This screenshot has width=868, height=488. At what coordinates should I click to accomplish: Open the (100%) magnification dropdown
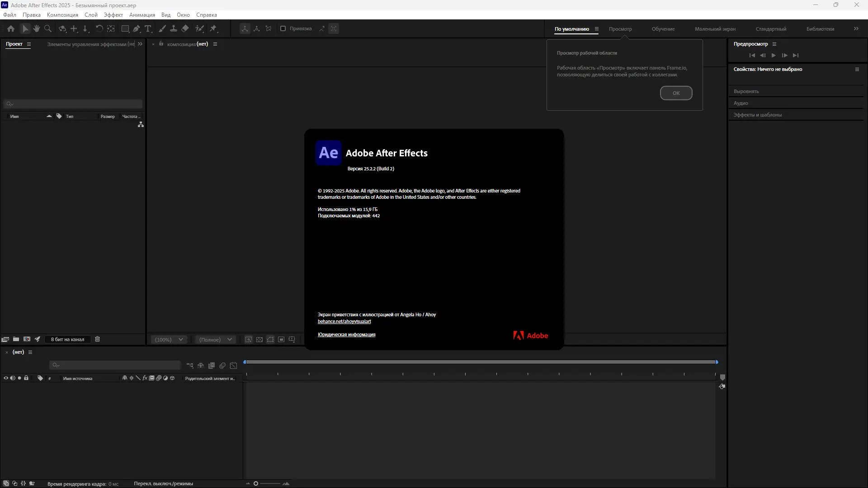[169, 339]
